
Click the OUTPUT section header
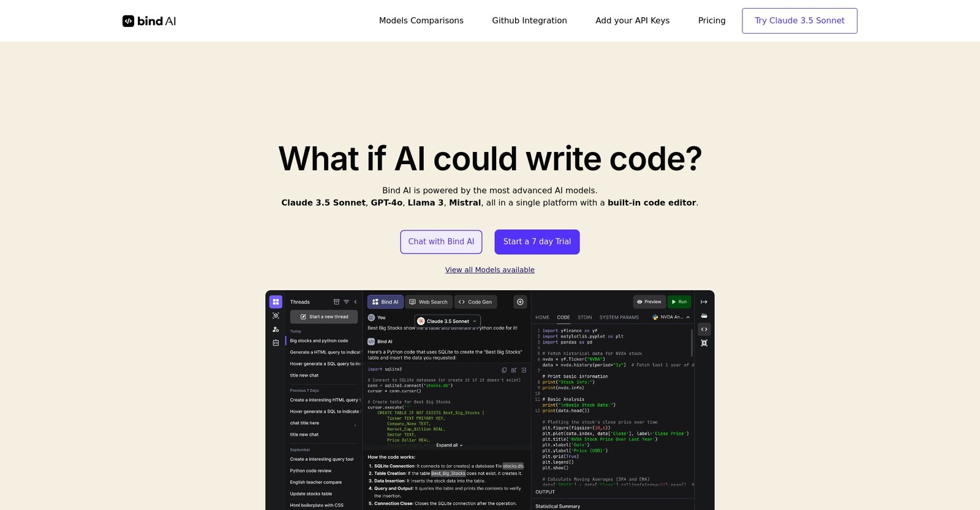point(545,492)
